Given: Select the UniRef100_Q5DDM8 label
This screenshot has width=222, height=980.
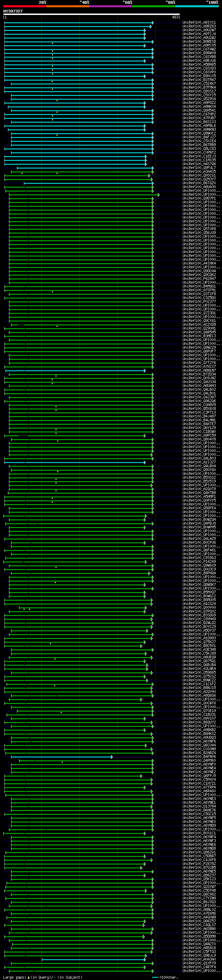Looking at the screenshot, I should coord(199,936).
